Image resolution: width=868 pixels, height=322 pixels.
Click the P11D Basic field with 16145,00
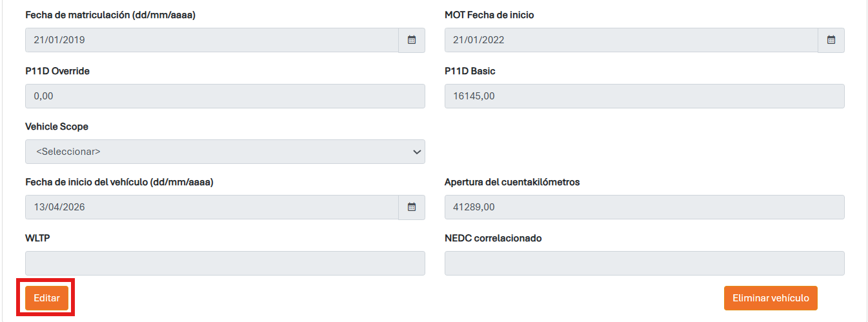[x=644, y=96]
